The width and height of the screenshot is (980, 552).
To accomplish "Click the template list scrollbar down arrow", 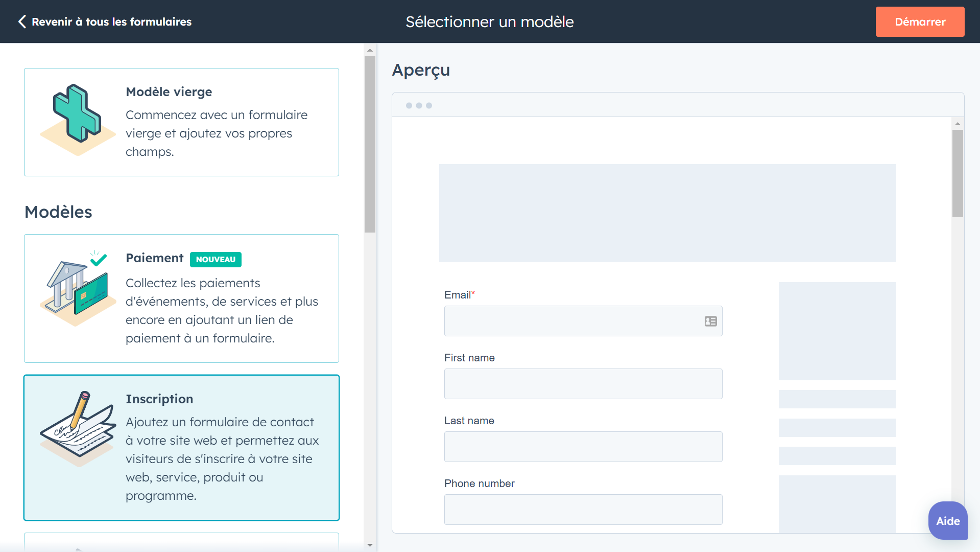I will [370, 545].
